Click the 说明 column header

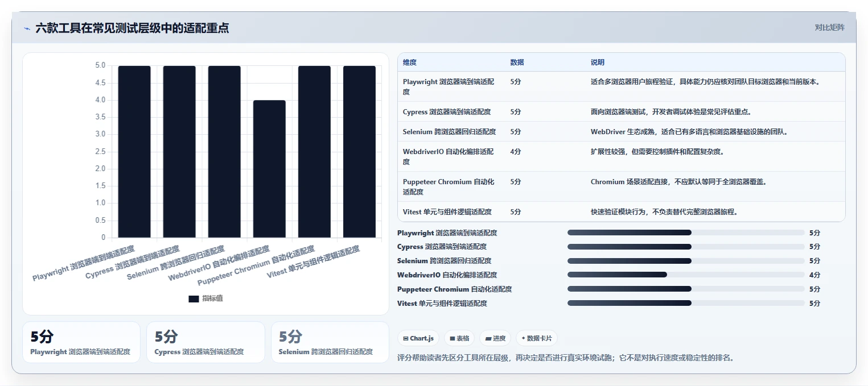[x=598, y=63]
